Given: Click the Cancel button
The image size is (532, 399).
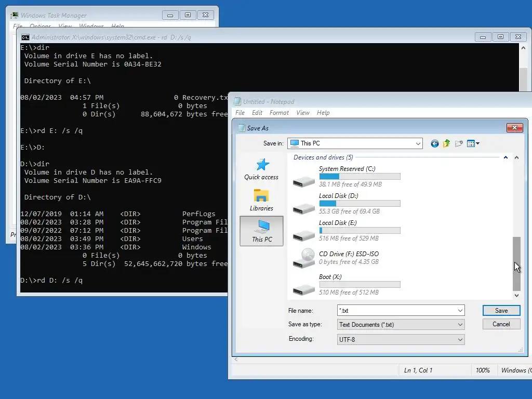Looking at the screenshot, I should [x=501, y=324].
